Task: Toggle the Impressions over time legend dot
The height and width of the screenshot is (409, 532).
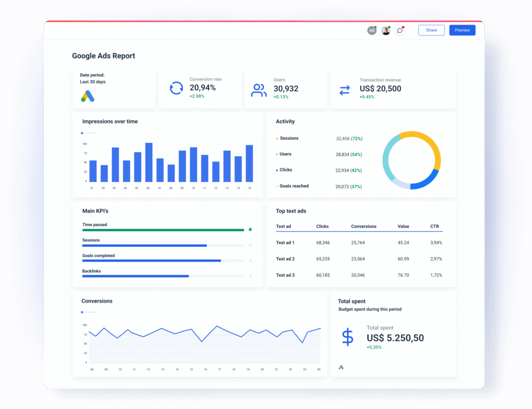Action: click(82, 133)
